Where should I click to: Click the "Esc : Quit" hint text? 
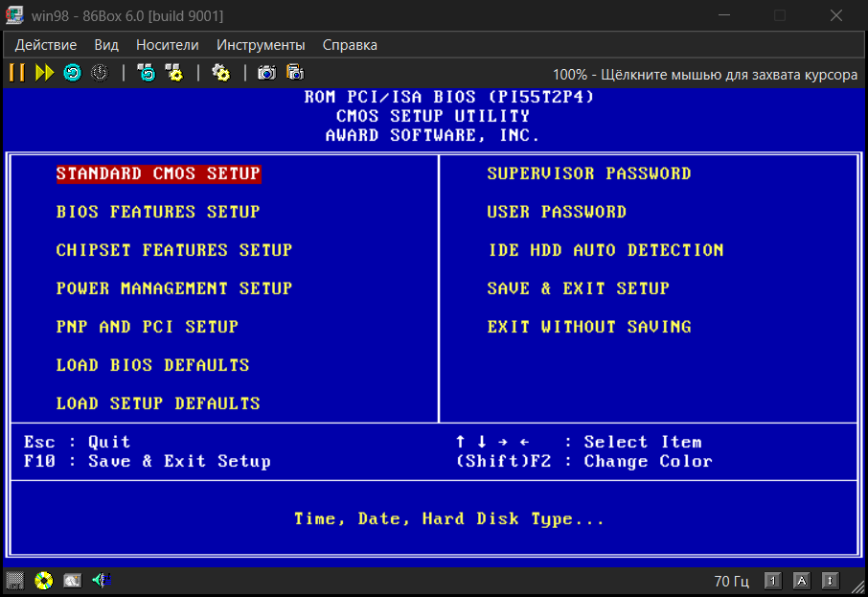[77, 442]
